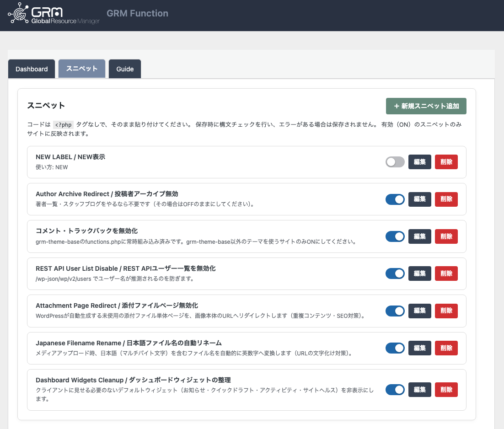Edit the Attachment Page Redirect snippet
The width and height of the screenshot is (504, 429).
pyautogui.click(x=420, y=311)
